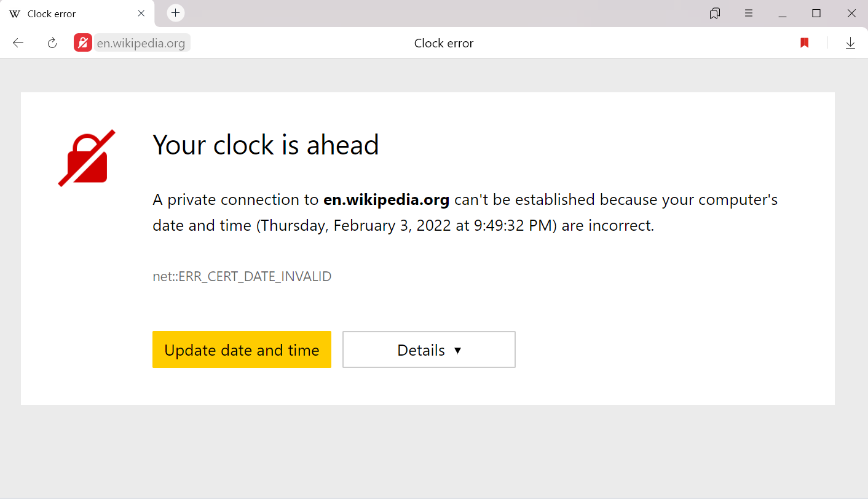Click the en.wikipedia.org address field
Image resolution: width=868 pixels, height=499 pixels.
pyautogui.click(x=141, y=43)
